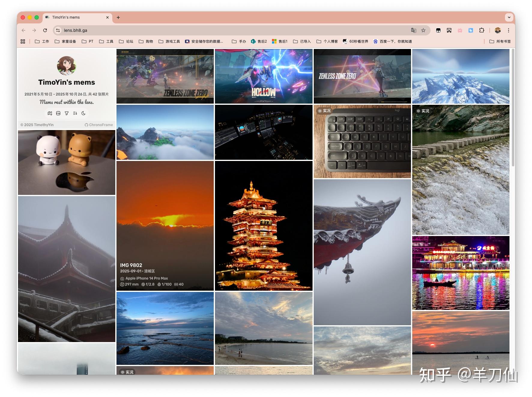Open the scissors screenshot extension
Screen dimensions: 532x397
pos(449,30)
